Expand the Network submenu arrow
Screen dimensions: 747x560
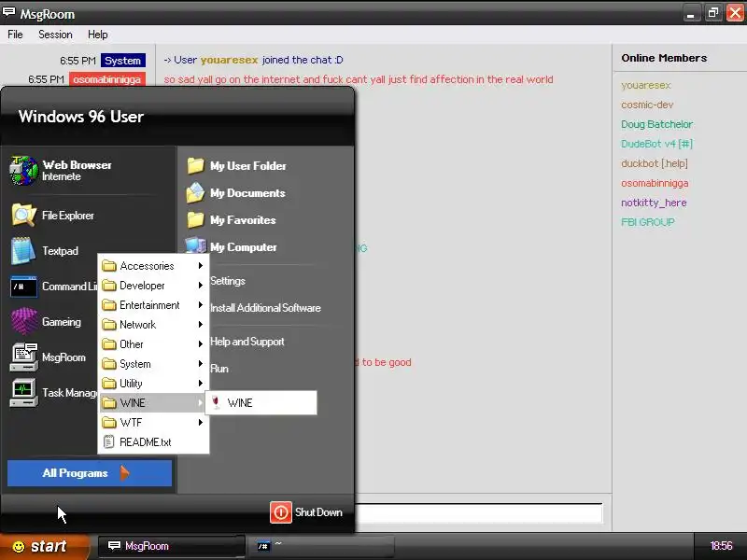pos(201,325)
